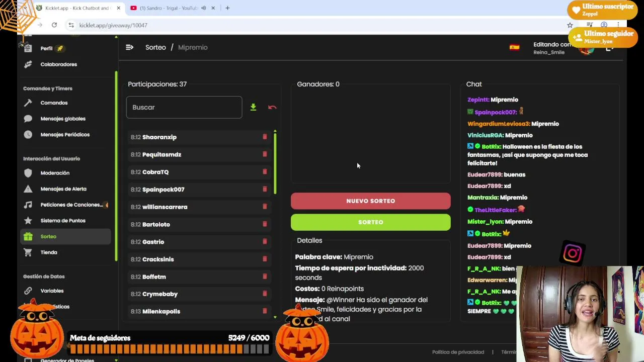This screenshot has width=644, height=362.
Task: Click the Meta de seguidores progress bar
Action: [170, 349]
